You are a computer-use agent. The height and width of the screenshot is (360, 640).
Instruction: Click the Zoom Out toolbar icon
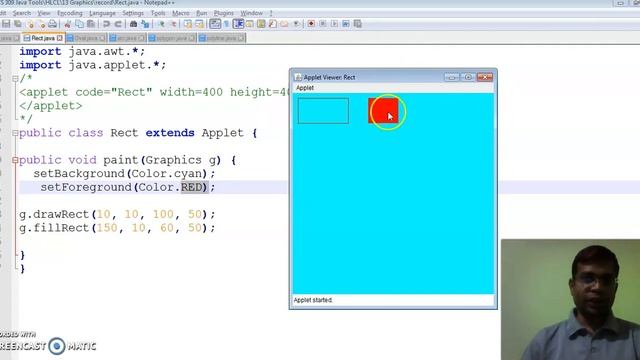(173, 24)
